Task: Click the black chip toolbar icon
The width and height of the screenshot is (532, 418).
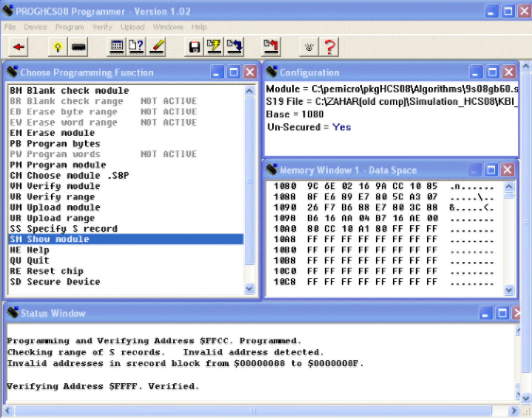Action: [x=78, y=47]
